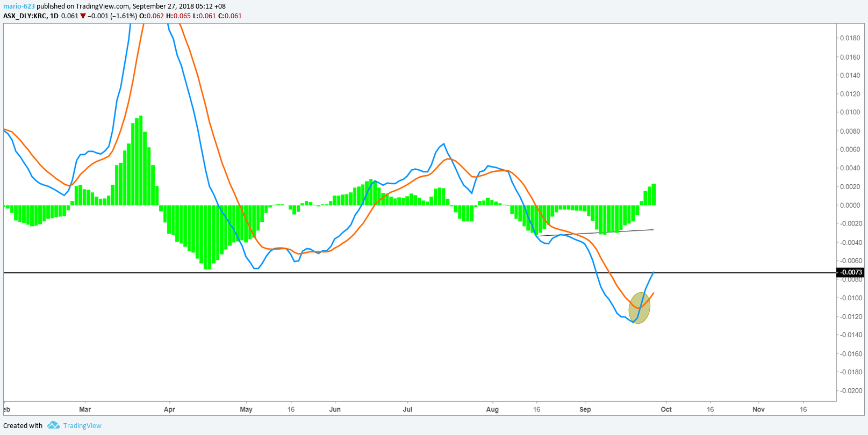The width and height of the screenshot is (868, 435).
Task: Open the TradingView text link
Action: click(x=82, y=426)
